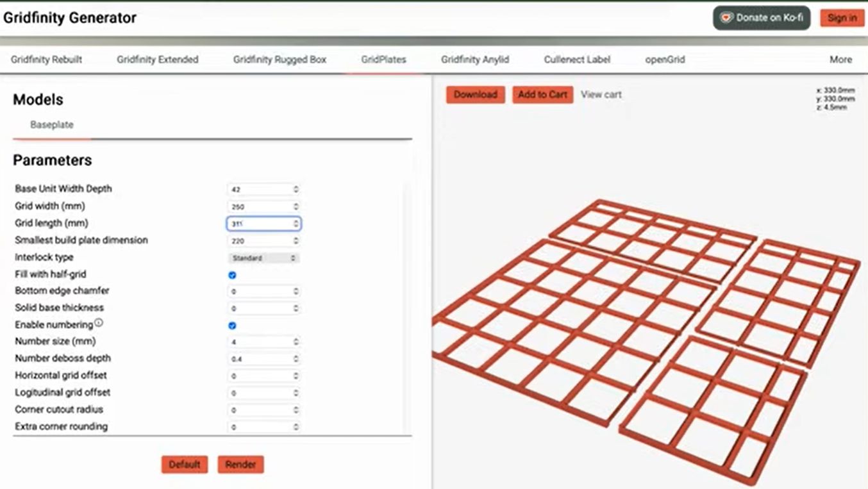
Task: Reset parameters with the Default button
Action: (x=185, y=465)
